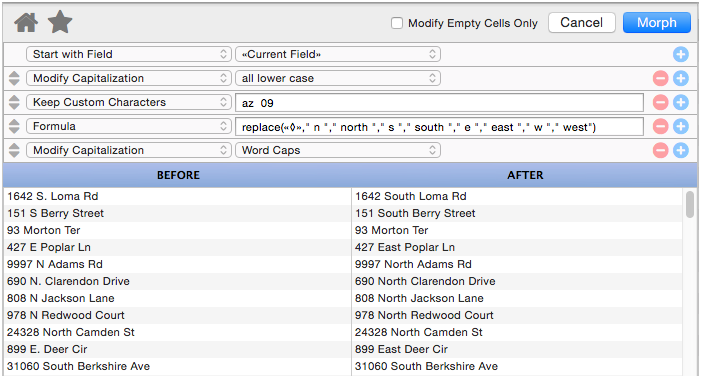Delete the Formula step with minus icon
701x378 pixels.
tap(660, 126)
